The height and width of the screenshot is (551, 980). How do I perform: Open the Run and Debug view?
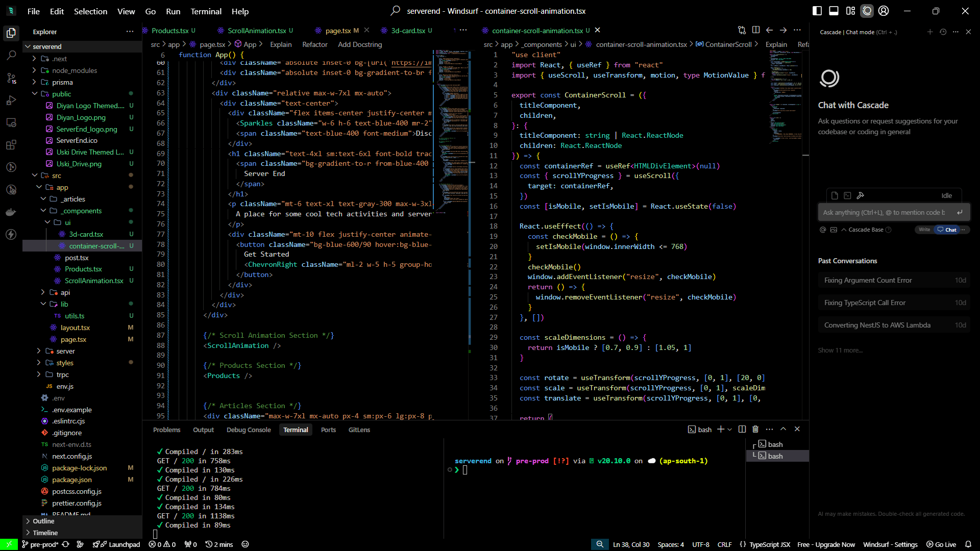[11, 101]
